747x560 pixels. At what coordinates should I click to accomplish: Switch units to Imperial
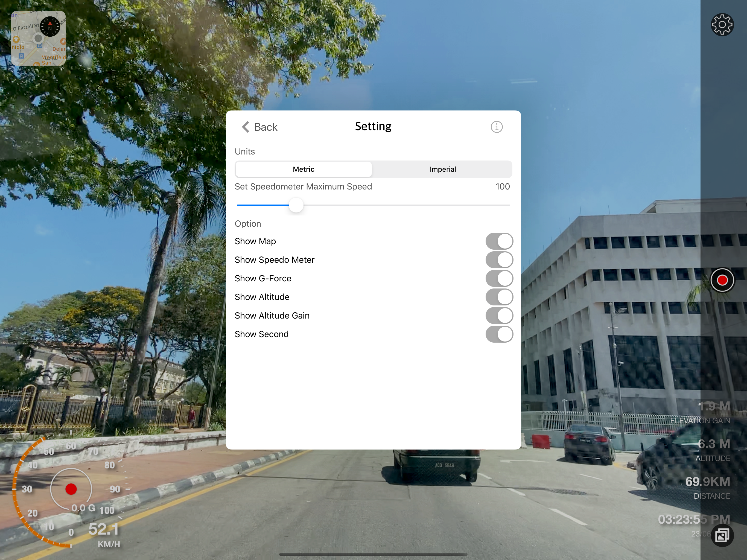click(442, 169)
